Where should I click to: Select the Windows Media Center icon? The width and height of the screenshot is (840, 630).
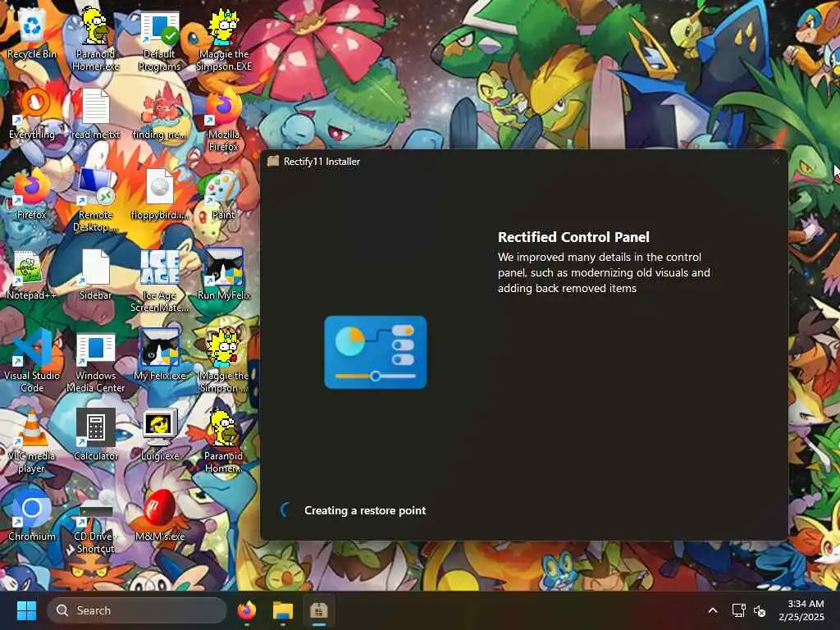tap(95, 361)
